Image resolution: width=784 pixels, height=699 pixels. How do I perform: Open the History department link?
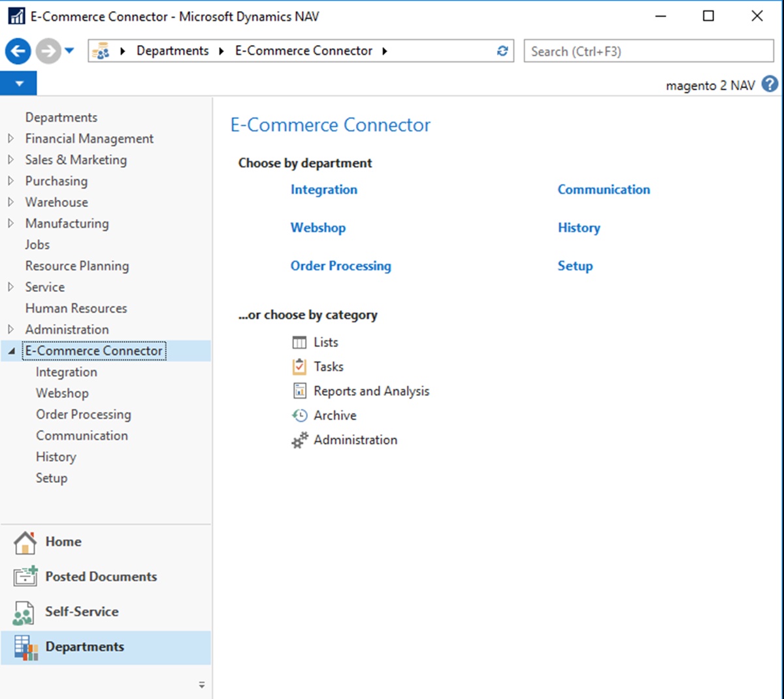tap(579, 228)
